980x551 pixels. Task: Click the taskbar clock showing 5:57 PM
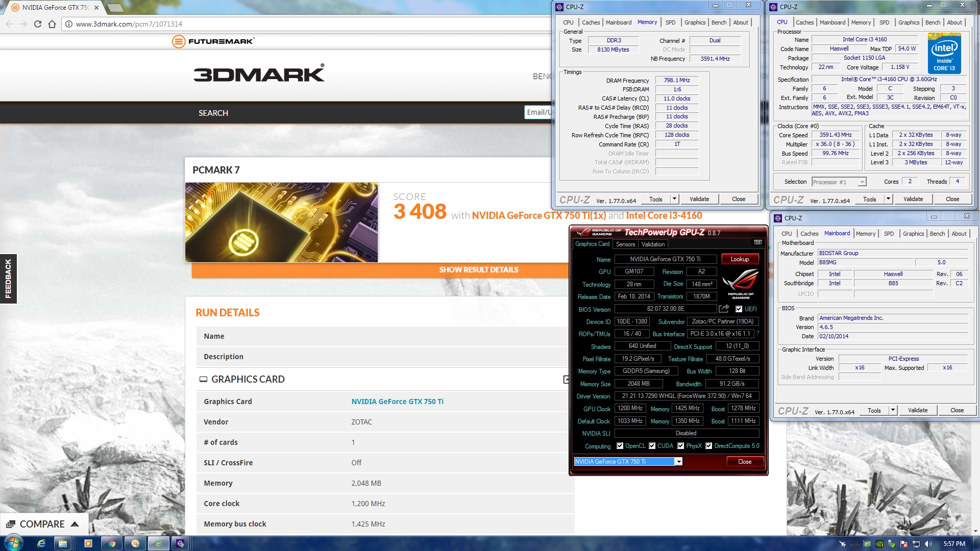[954, 544]
